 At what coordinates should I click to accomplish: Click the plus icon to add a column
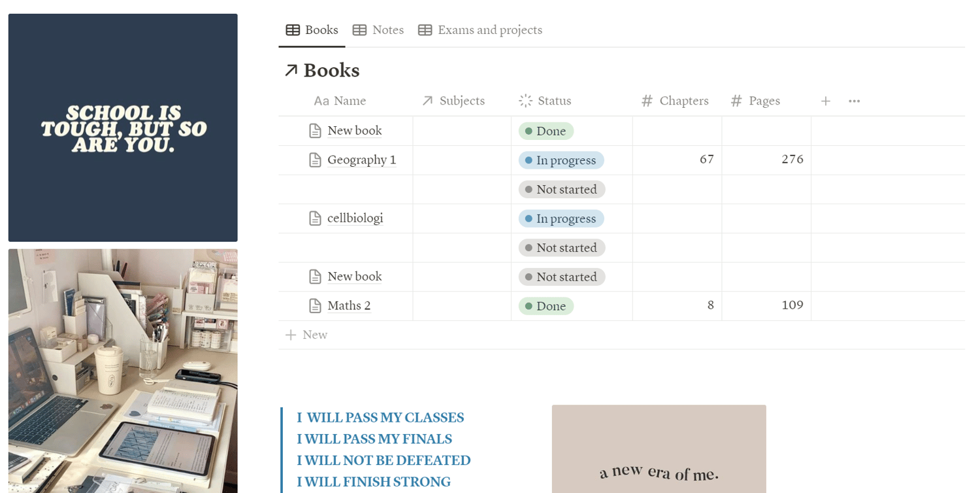pyautogui.click(x=826, y=101)
